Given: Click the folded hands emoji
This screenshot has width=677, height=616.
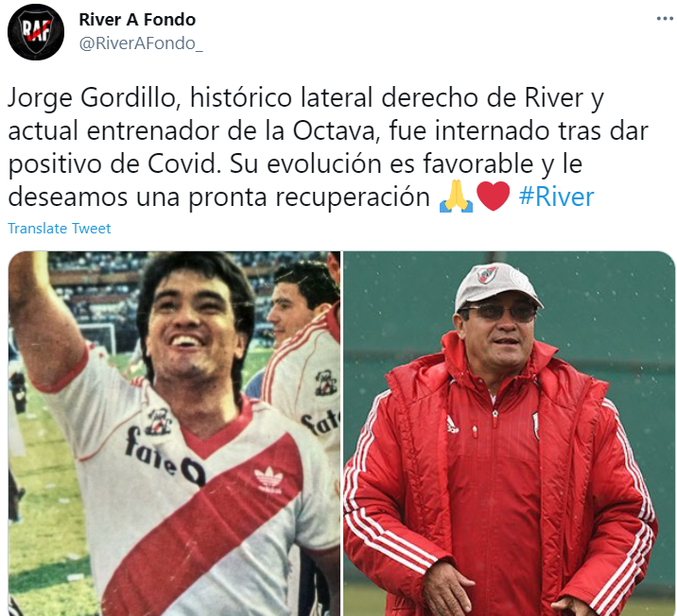Looking at the screenshot, I should (456, 197).
